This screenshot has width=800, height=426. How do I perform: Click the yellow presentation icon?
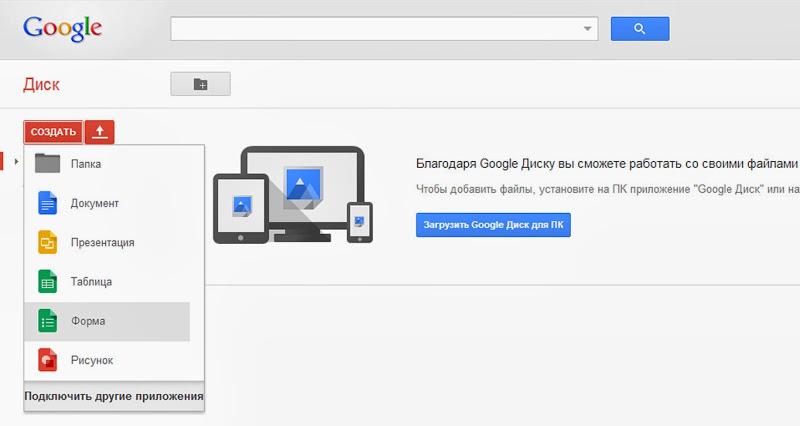coord(47,242)
